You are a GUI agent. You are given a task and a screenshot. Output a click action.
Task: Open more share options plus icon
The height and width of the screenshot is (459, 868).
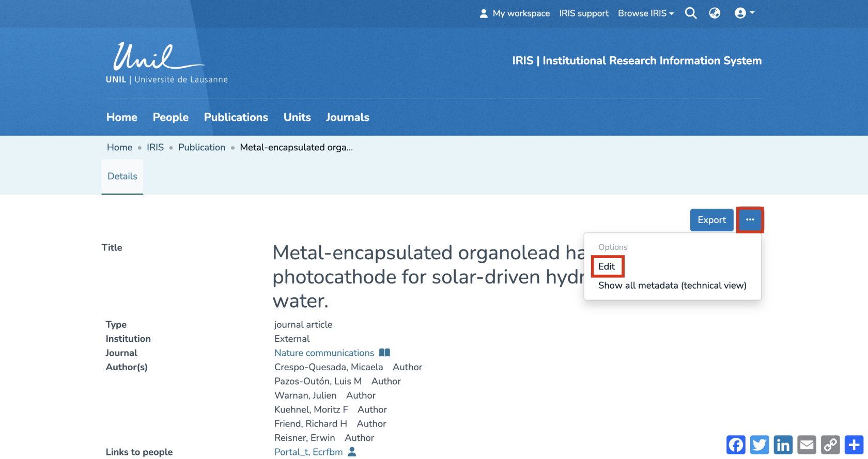[854, 445]
